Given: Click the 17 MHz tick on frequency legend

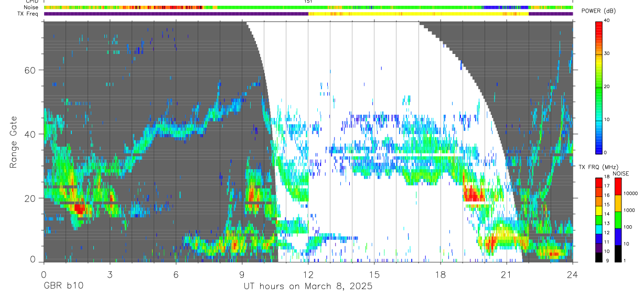Looking at the screenshot, I should pos(607,186).
